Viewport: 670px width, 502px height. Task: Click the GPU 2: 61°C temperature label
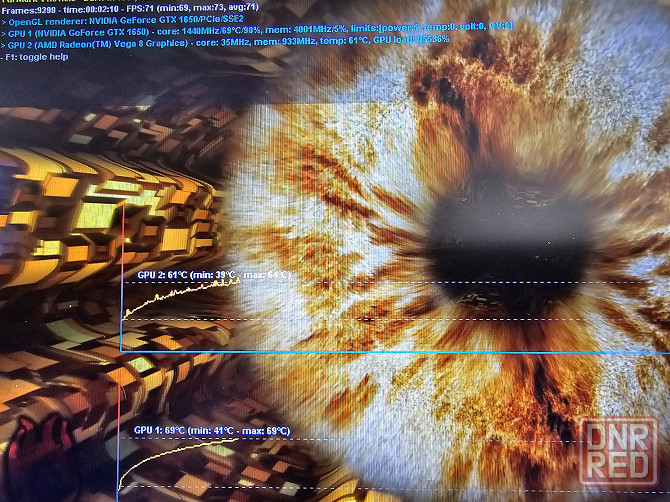(214, 275)
